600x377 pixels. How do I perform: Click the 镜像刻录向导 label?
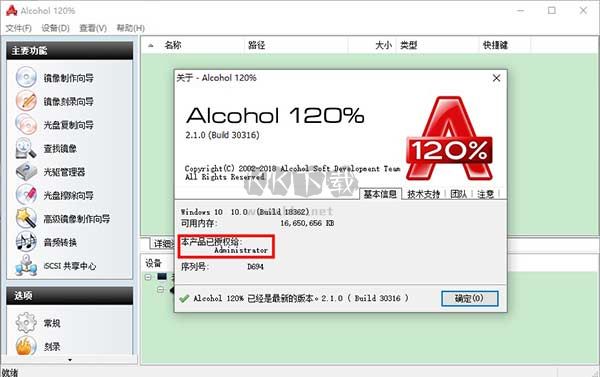pos(68,101)
